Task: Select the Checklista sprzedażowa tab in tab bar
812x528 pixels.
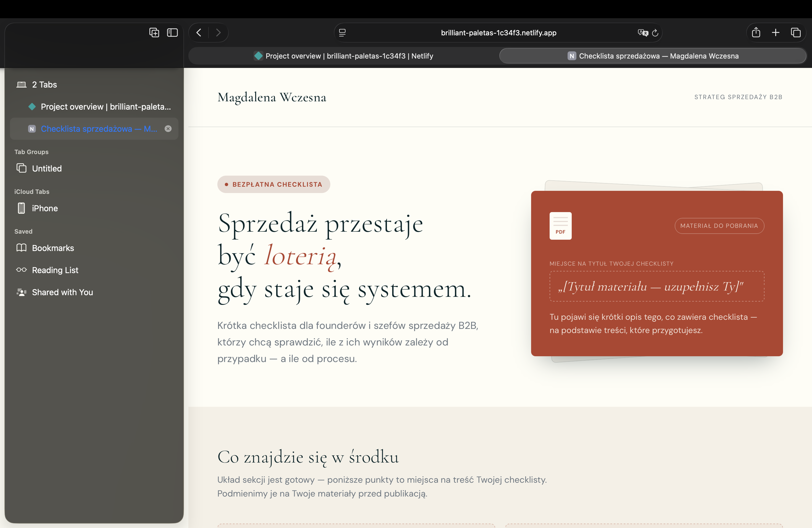Action: point(653,56)
